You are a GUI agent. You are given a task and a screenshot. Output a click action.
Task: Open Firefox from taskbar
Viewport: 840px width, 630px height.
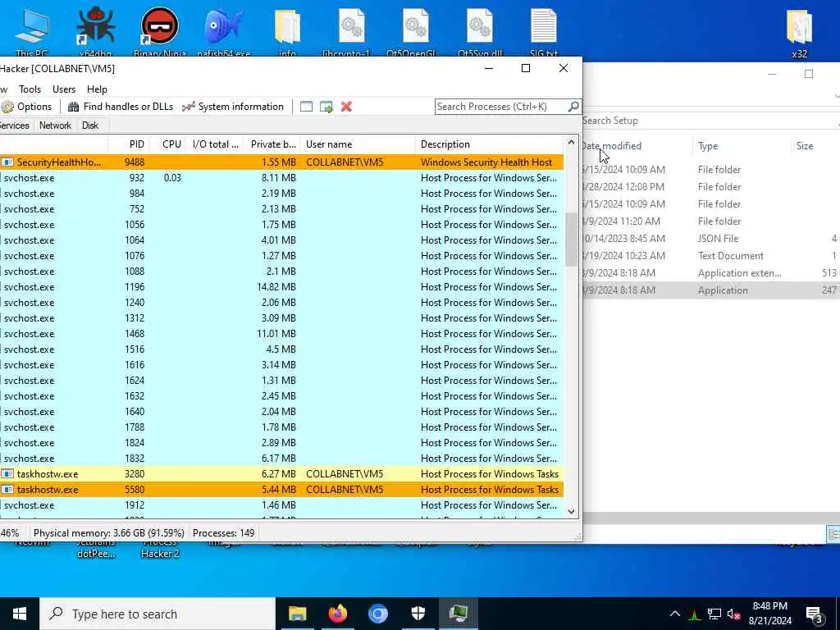[337, 614]
